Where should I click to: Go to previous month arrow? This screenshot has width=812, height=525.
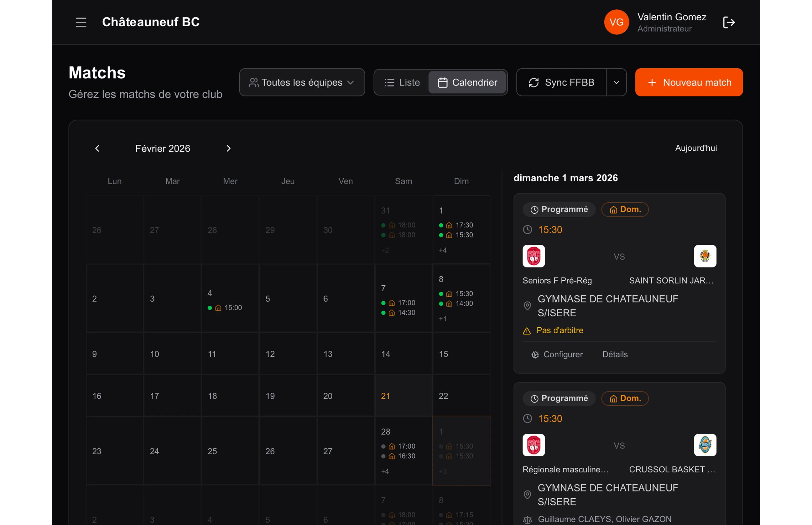97,148
